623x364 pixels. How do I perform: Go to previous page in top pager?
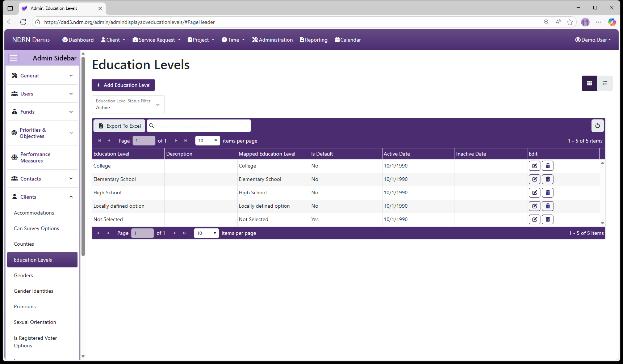(109, 140)
